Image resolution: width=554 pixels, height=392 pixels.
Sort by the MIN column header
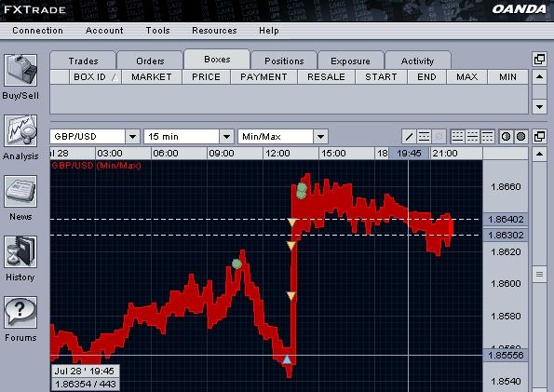point(507,77)
